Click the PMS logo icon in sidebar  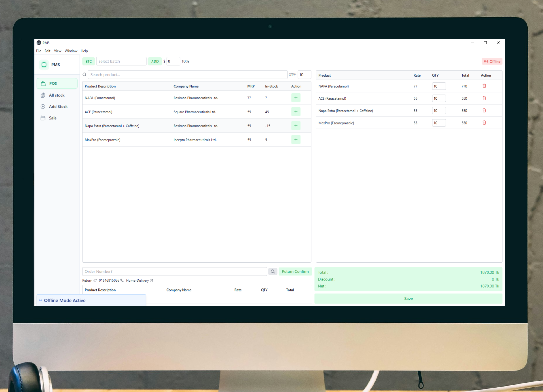(44, 65)
